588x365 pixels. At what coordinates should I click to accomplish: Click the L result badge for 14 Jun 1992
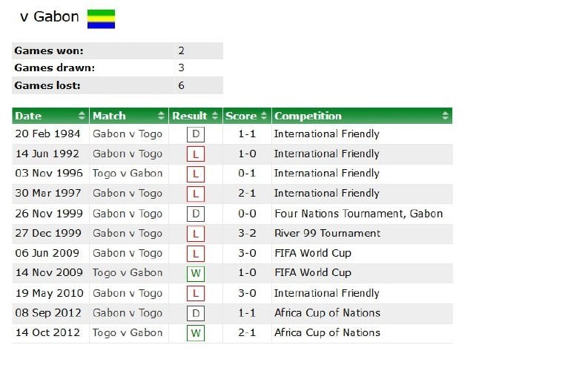point(196,154)
